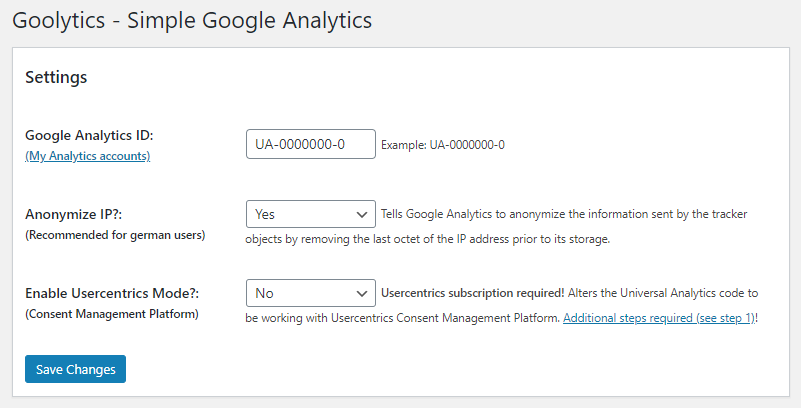Screen dimensions: 801x408
Task: Click the Google Analytics ID input field
Action: 311,144
